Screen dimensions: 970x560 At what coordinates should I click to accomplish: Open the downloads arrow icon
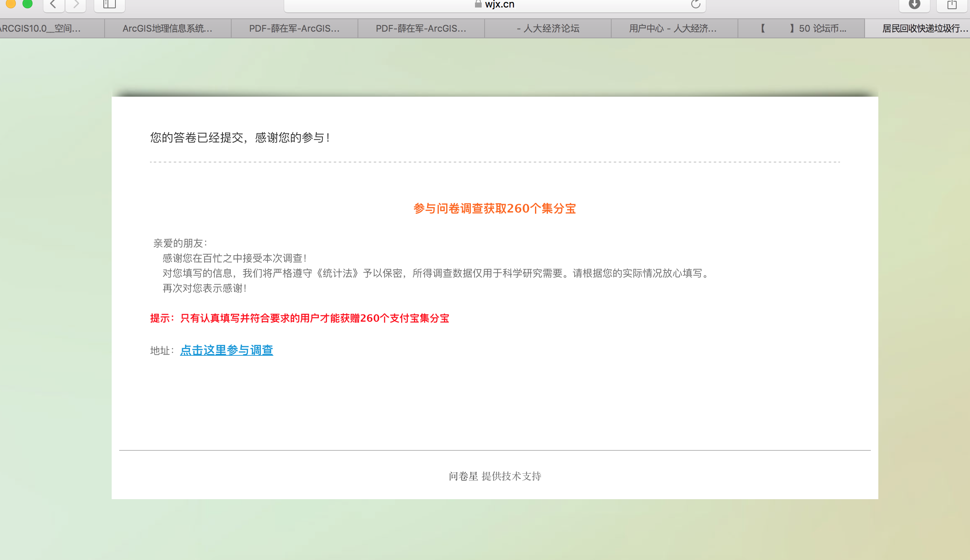point(914,4)
